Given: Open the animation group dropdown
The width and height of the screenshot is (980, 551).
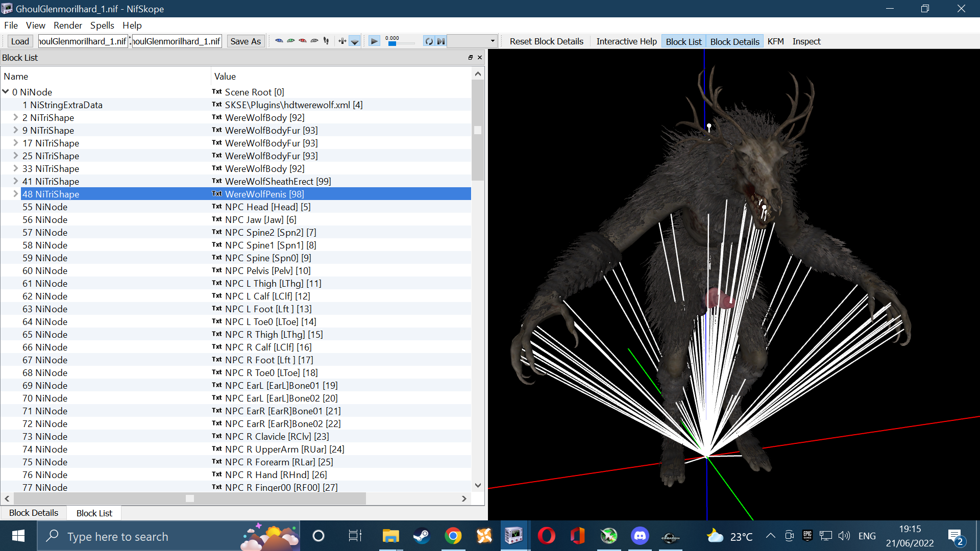Looking at the screenshot, I should [x=472, y=41].
